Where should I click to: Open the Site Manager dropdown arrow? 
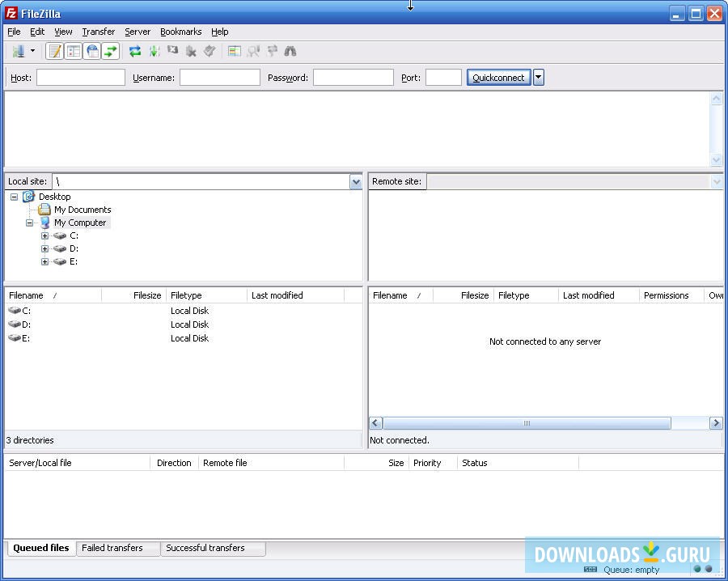pyautogui.click(x=32, y=51)
